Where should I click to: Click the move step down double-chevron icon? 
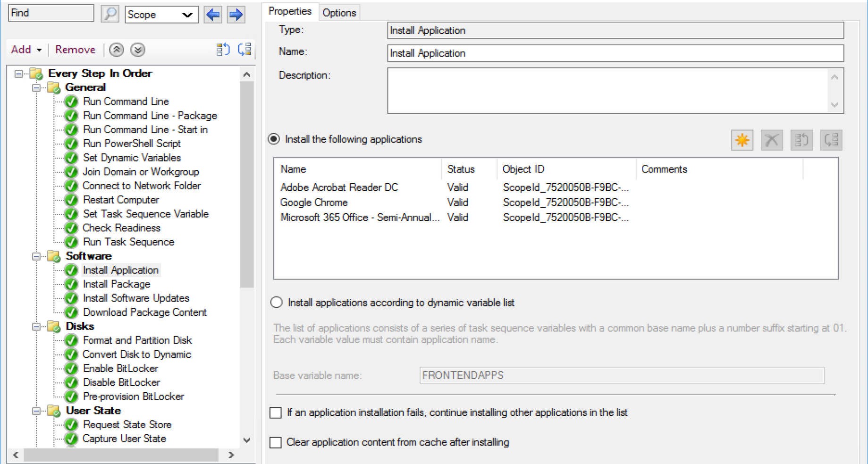point(138,50)
